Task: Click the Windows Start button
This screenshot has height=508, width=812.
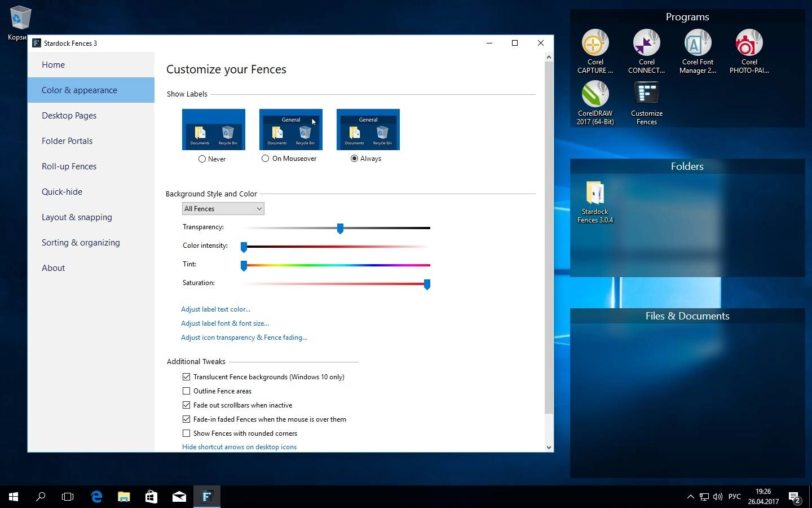Action: 14,497
